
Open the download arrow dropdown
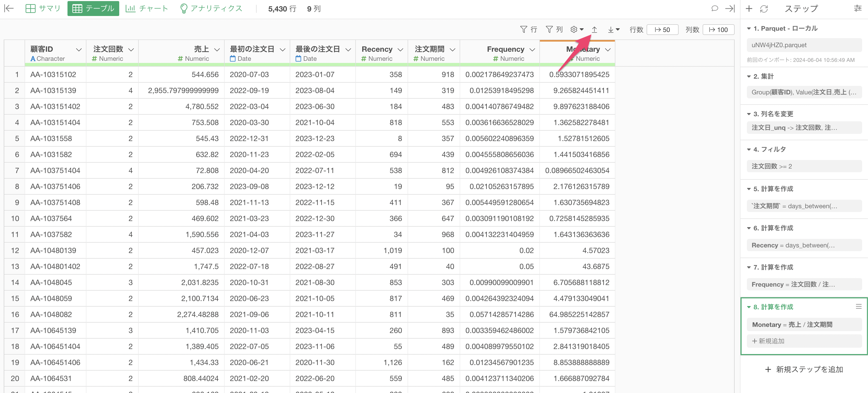[x=613, y=29]
